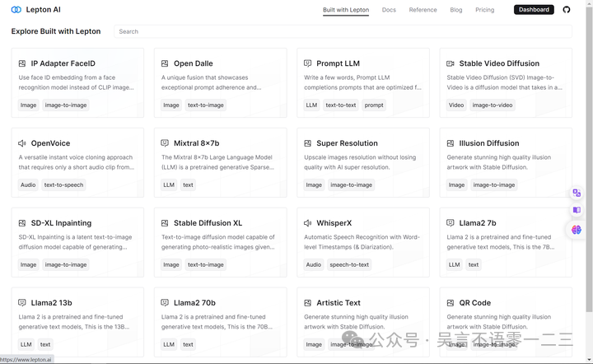Image resolution: width=593 pixels, height=364 pixels.
Task: Click the IP Adapter FaceID image icon
Action: (22, 63)
